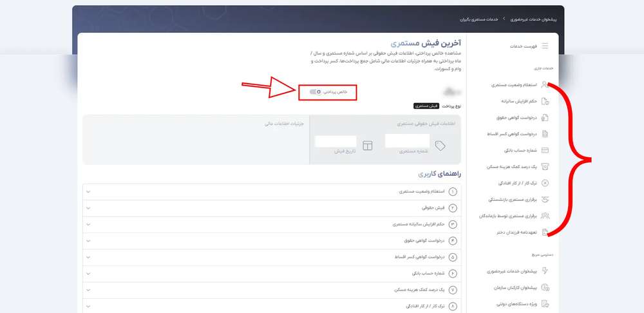Click the calendar grid icon beside تاریخ فیش
This screenshot has width=644, height=313.
pos(368,146)
